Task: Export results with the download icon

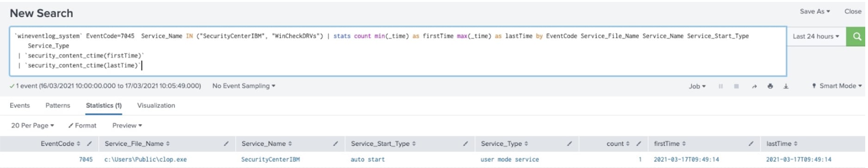Action: 786,86
